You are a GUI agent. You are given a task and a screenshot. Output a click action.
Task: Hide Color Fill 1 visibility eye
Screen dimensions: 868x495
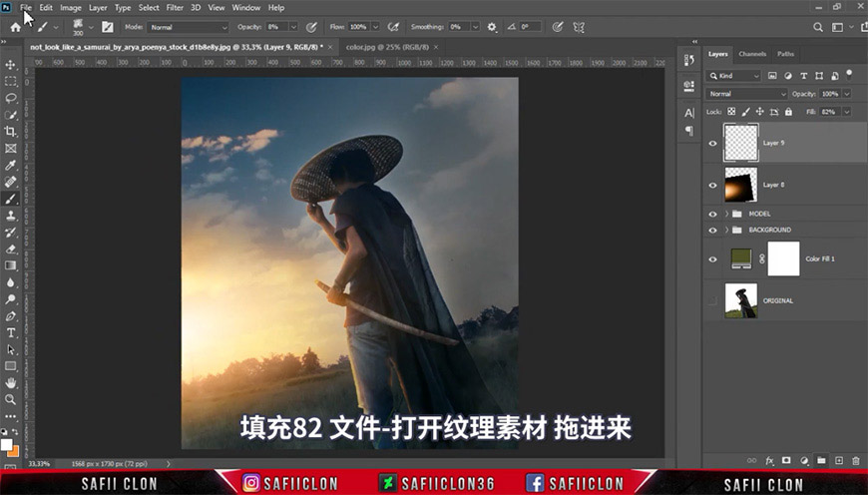coord(713,258)
